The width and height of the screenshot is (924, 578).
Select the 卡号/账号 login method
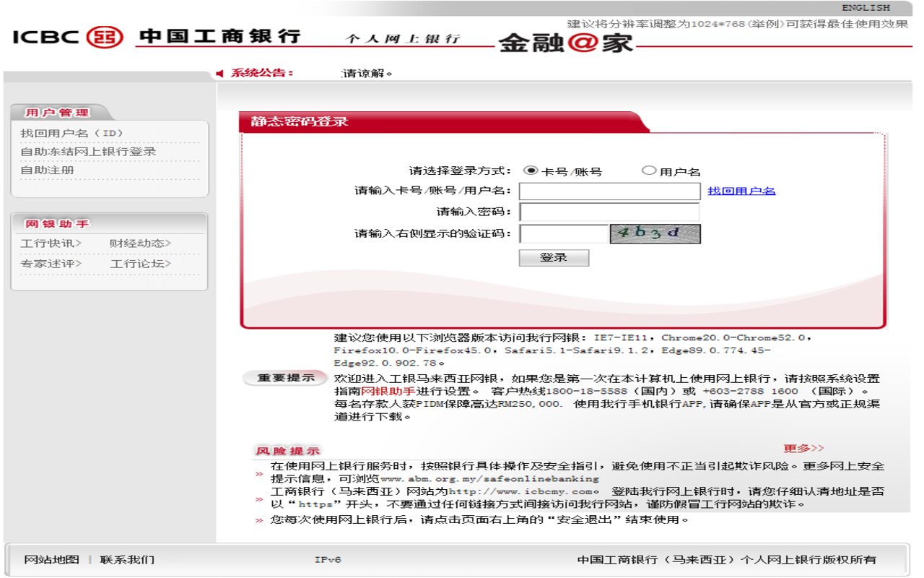(x=531, y=169)
